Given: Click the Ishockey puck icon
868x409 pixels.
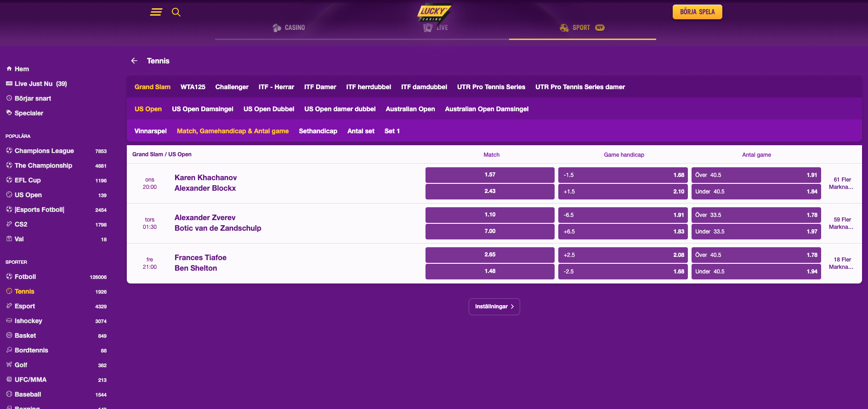Looking at the screenshot, I should tap(9, 321).
